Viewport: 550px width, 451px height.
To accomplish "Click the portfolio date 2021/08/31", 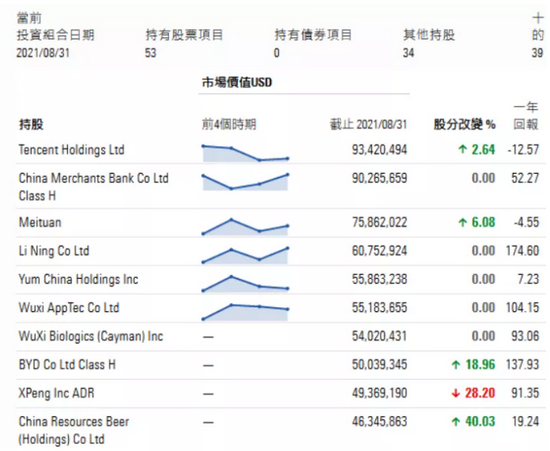I will (x=43, y=53).
